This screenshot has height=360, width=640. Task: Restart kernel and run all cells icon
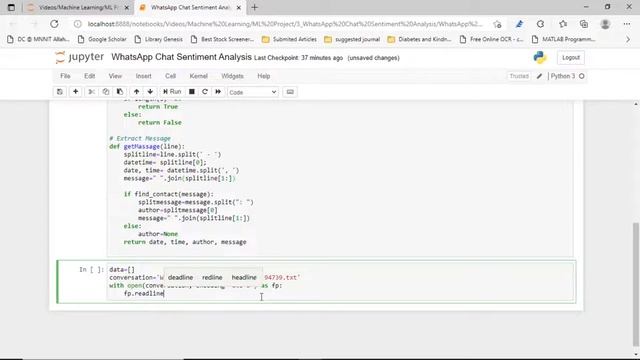218,92
